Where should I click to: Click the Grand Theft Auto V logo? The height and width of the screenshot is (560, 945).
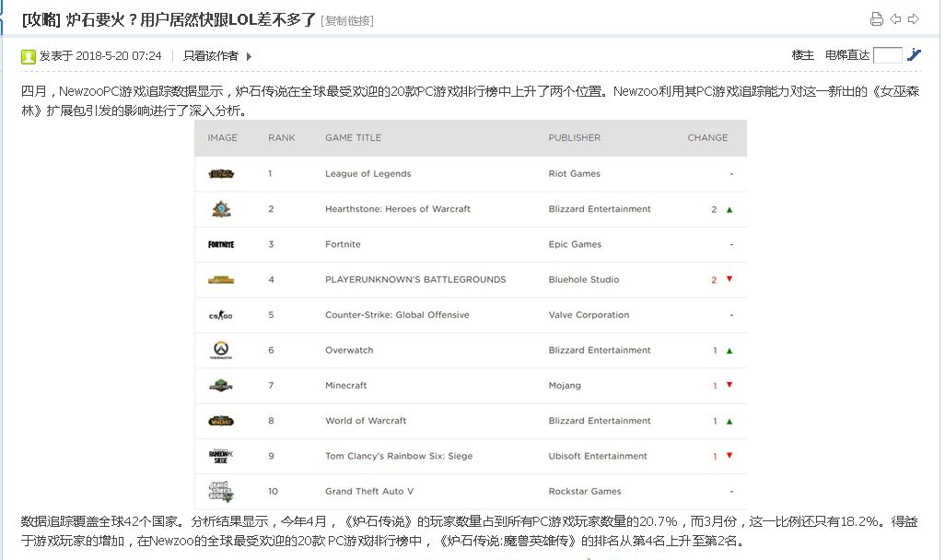coord(221,491)
